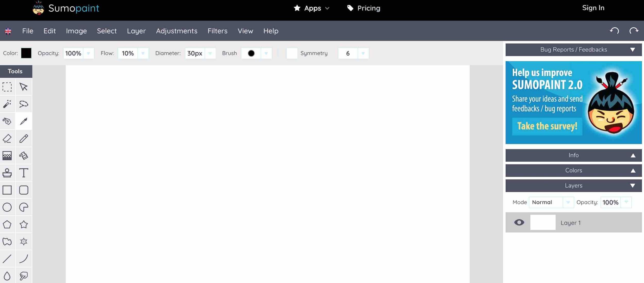Select the blur droplet tool
The image size is (644, 283).
click(x=7, y=276)
